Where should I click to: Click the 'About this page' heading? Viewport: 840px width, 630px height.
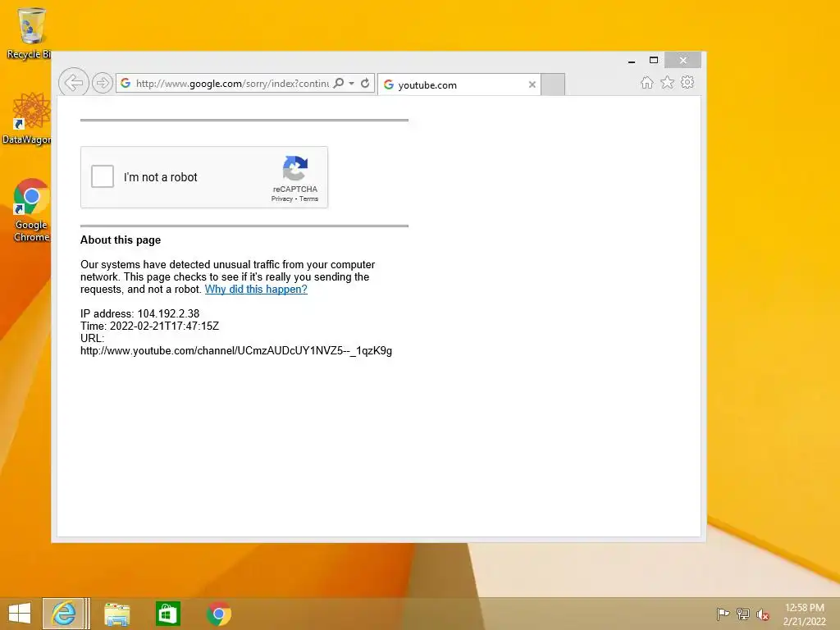(121, 240)
